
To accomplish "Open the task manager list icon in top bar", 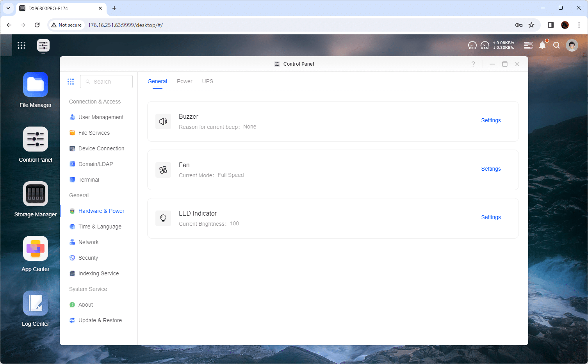I will pos(528,45).
